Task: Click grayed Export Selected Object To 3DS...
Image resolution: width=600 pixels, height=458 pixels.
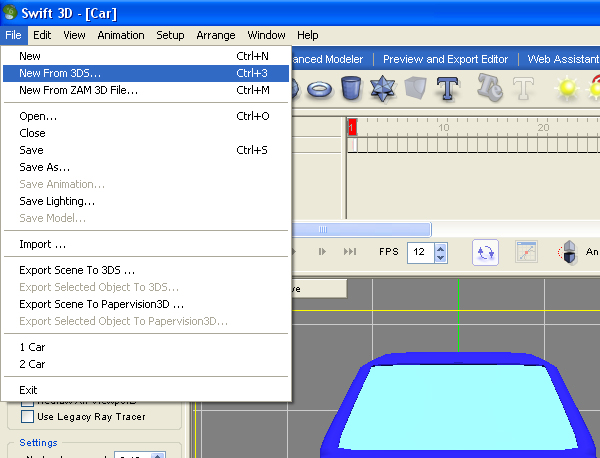Action: click(146, 287)
